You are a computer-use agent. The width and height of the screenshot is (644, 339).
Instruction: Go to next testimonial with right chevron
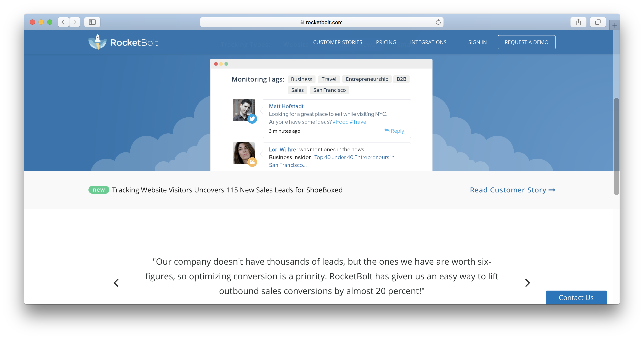527,283
